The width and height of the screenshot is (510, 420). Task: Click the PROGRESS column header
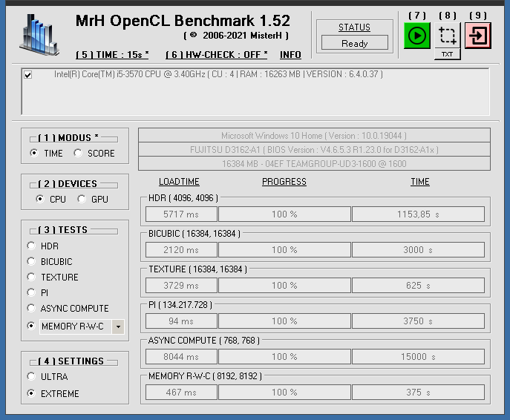(x=284, y=182)
